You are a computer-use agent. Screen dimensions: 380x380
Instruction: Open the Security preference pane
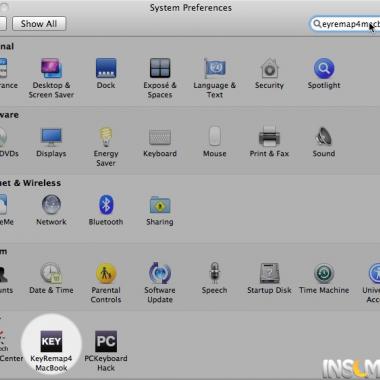point(269,73)
